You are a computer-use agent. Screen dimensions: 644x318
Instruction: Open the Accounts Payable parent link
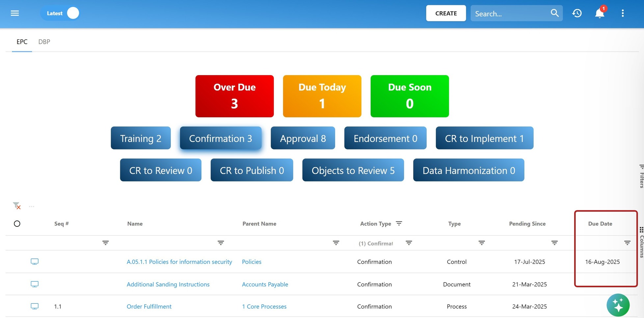tap(265, 284)
